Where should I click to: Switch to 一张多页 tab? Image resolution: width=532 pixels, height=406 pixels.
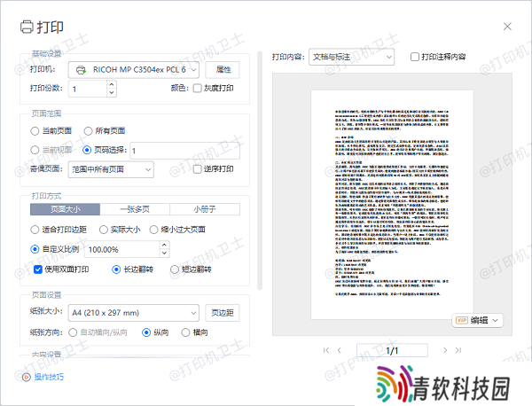(135, 209)
